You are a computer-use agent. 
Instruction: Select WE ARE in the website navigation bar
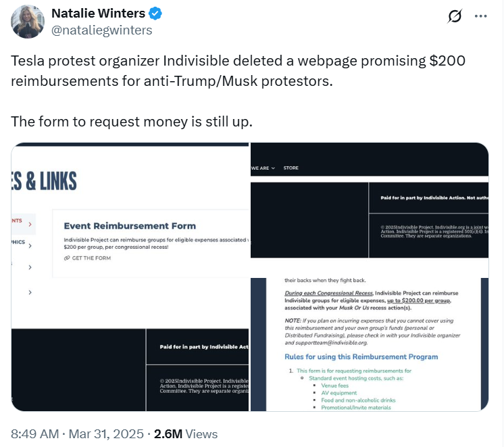coord(262,168)
